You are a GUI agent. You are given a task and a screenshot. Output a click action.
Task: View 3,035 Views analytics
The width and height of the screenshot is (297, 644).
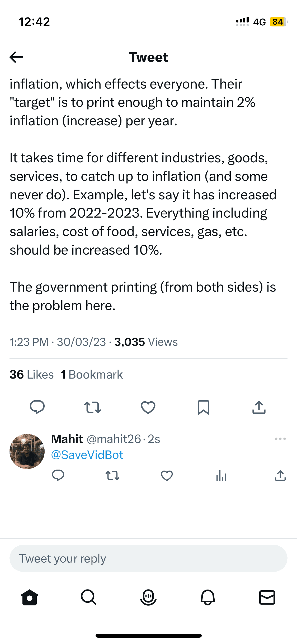pyautogui.click(x=146, y=342)
